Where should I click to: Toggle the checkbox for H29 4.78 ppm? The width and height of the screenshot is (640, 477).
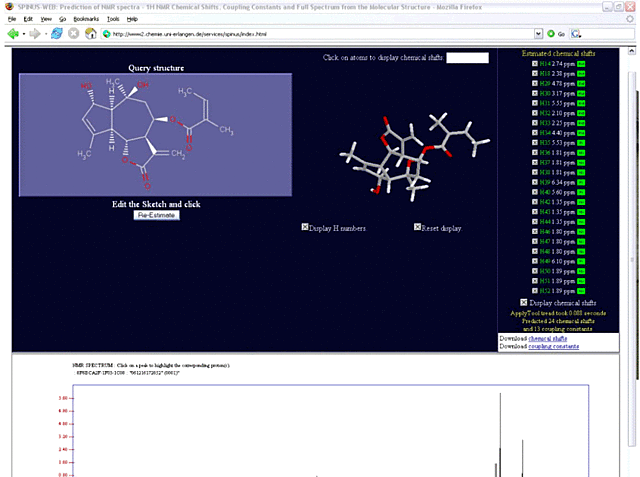(x=535, y=83)
